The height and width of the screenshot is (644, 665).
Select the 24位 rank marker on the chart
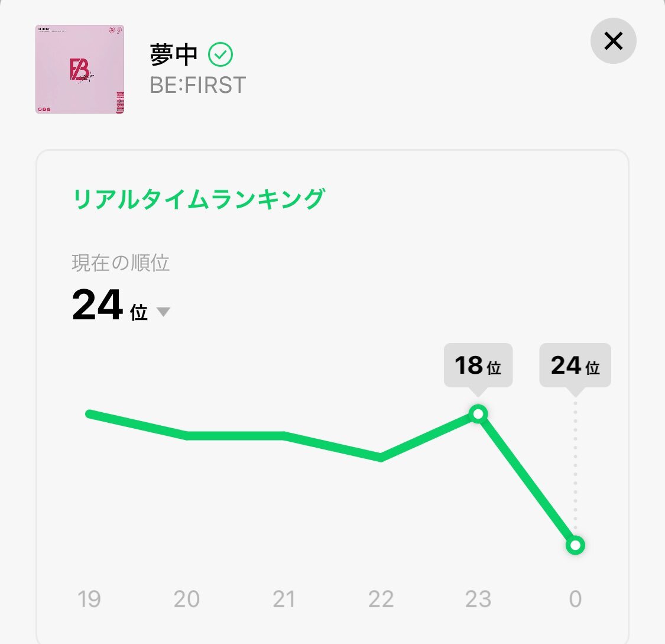pos(575,545)
